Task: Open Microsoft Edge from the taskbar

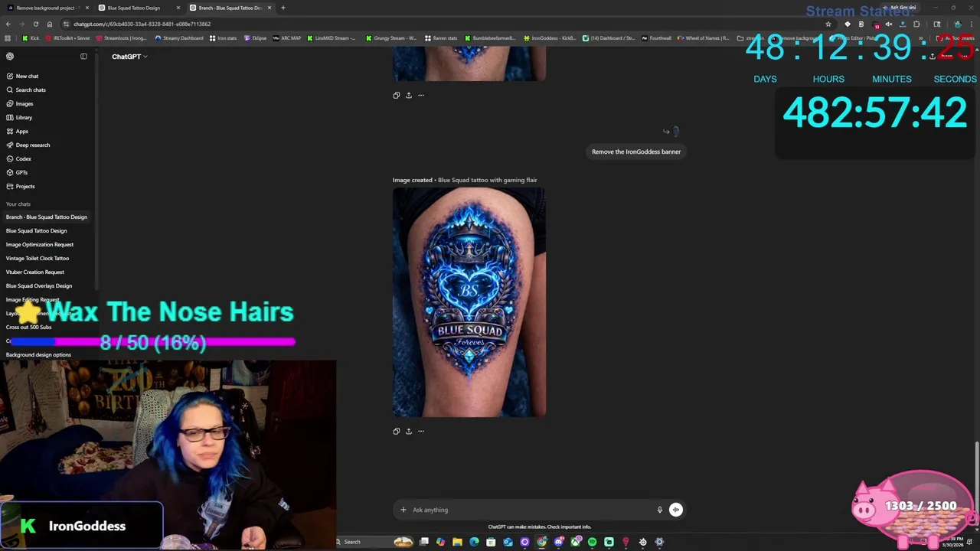Action: (x=474, y=542)
